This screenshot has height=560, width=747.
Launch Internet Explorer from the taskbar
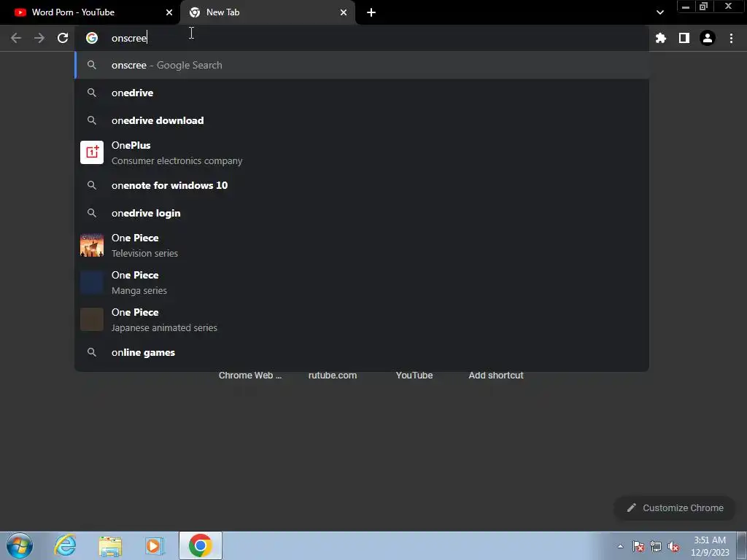pyautogui.click(x=65, y=545)
